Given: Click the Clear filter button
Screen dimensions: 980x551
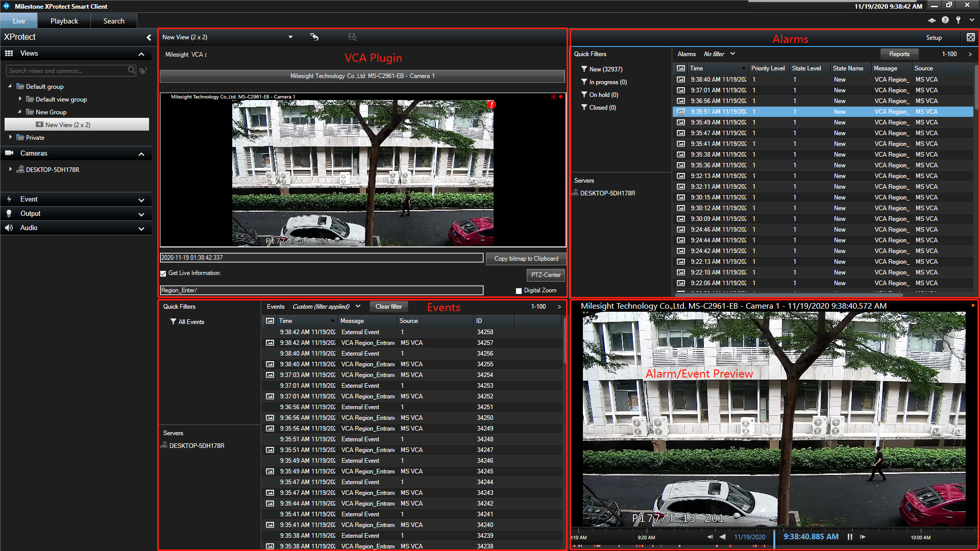Looking at the screenshot, I should [388, 307].
